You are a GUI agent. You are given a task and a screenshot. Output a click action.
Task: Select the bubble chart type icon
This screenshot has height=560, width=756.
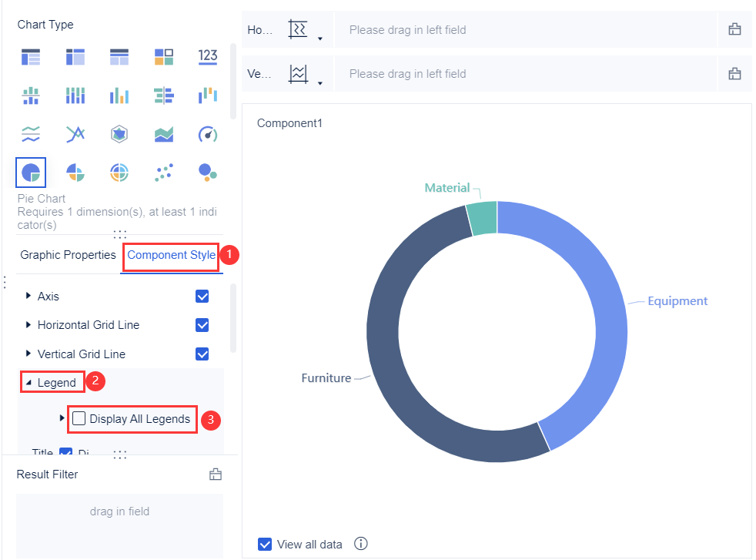[207, 172]
